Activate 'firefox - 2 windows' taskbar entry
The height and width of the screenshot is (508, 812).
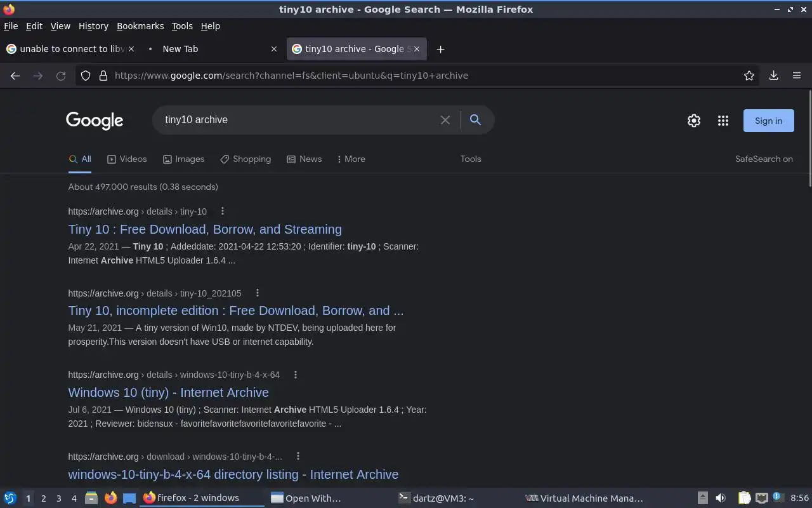tap(202, 498)
